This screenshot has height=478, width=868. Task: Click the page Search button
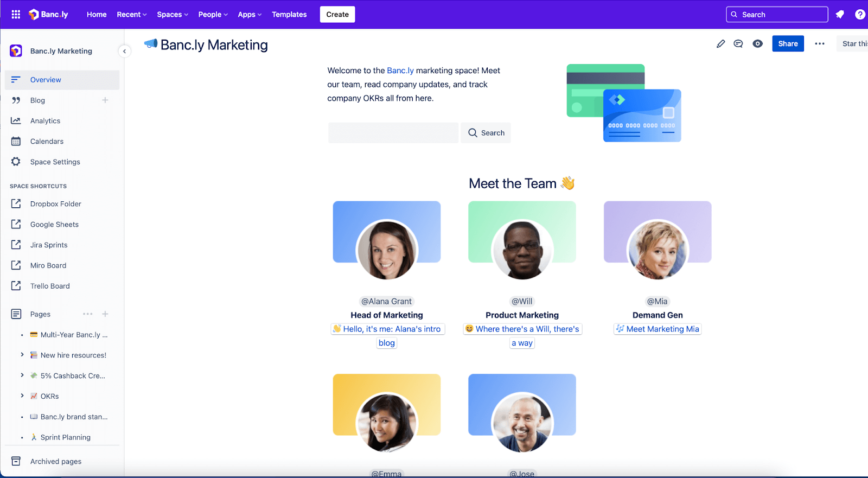tap(486, 133)
